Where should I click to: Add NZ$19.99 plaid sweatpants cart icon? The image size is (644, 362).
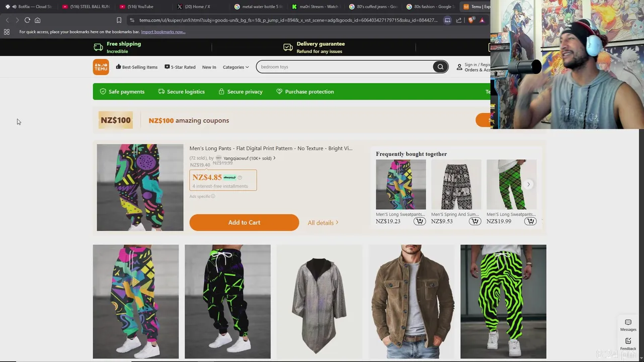(530, 221)
